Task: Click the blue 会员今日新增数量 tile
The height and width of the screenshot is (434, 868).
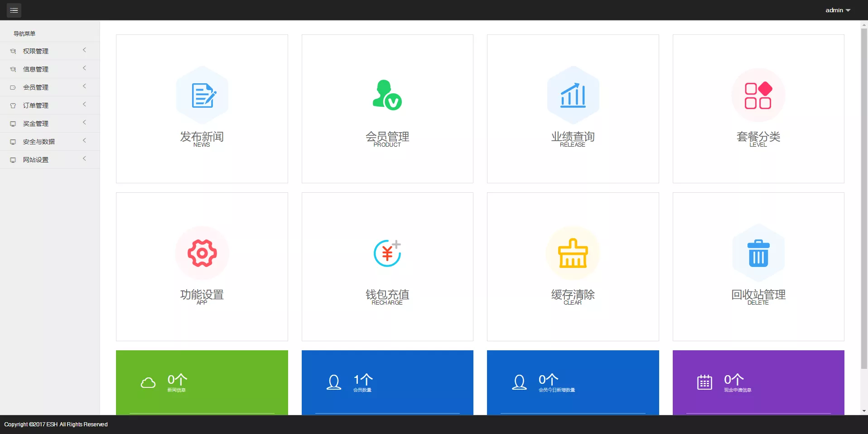Action: tap(573, 382)
